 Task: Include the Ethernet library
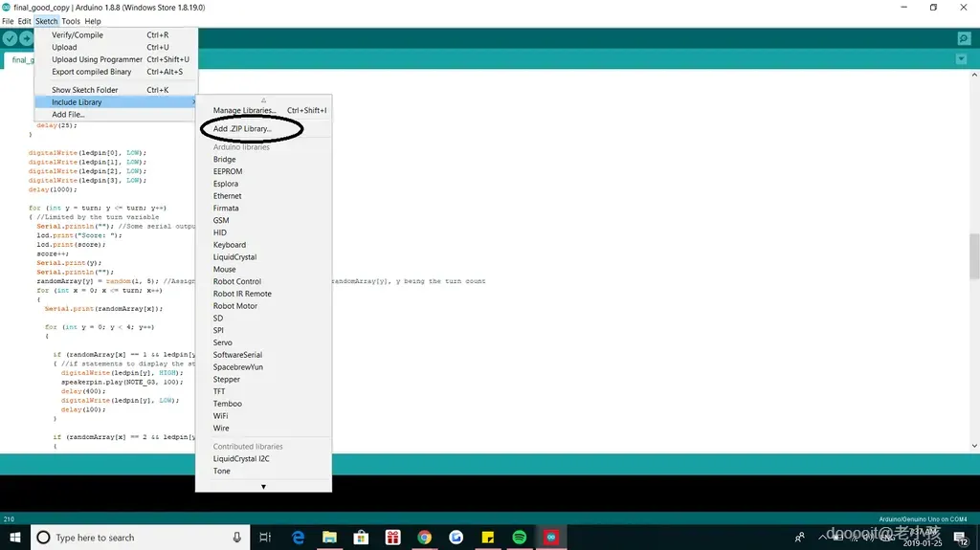[263, 196]
